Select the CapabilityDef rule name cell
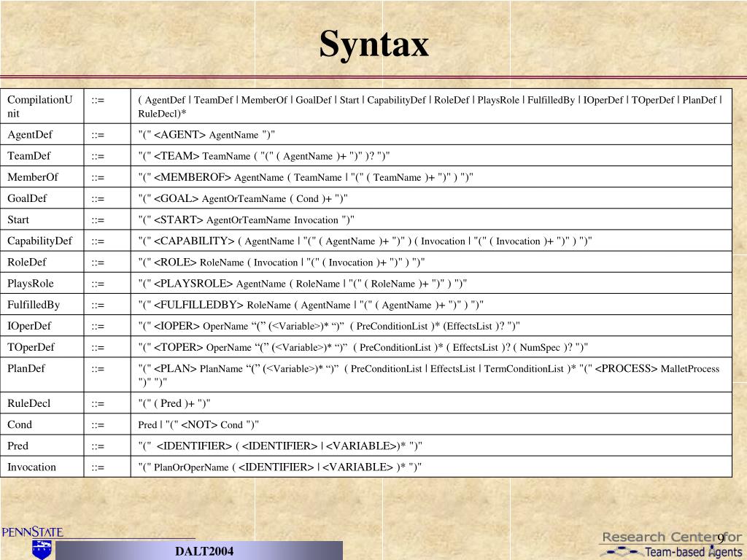 42,241
